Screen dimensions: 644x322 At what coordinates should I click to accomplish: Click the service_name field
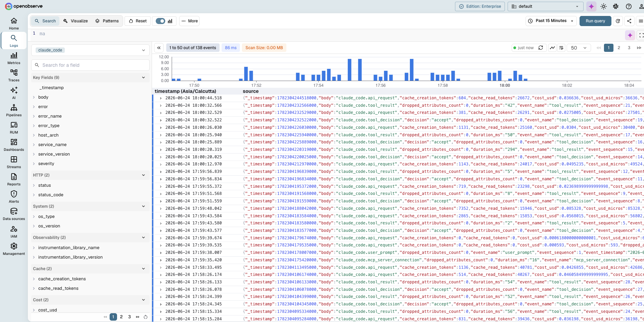coord(52,145)
